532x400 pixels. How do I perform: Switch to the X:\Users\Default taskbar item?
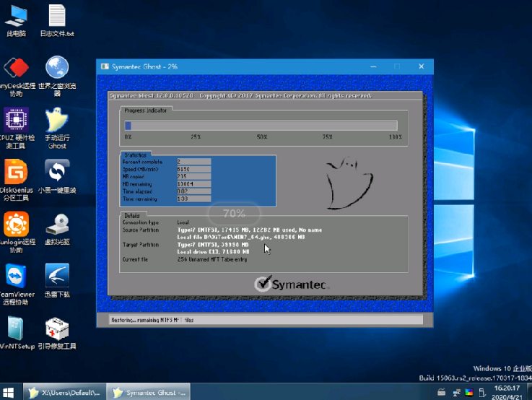coord(65,392)
